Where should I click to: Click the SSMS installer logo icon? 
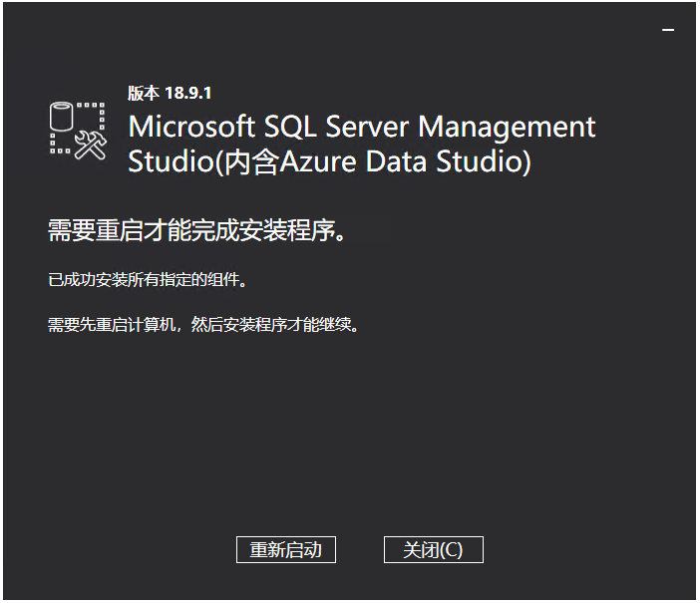click(77, 131)
